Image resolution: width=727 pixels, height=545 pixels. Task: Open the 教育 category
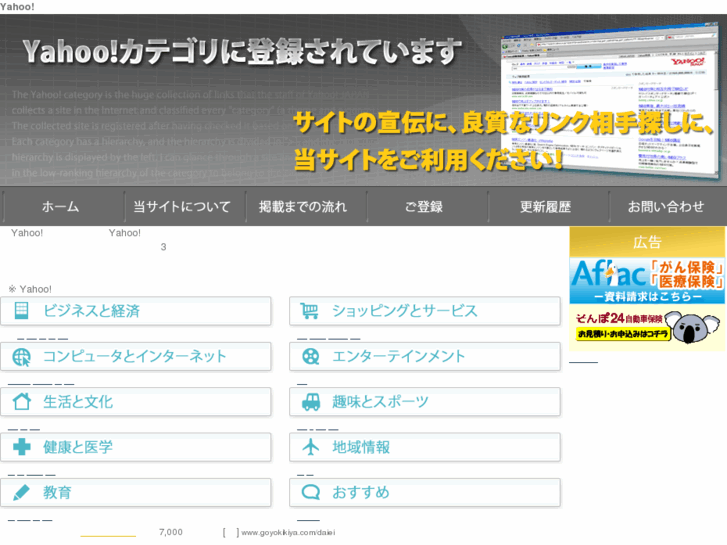tap(136, 493)
